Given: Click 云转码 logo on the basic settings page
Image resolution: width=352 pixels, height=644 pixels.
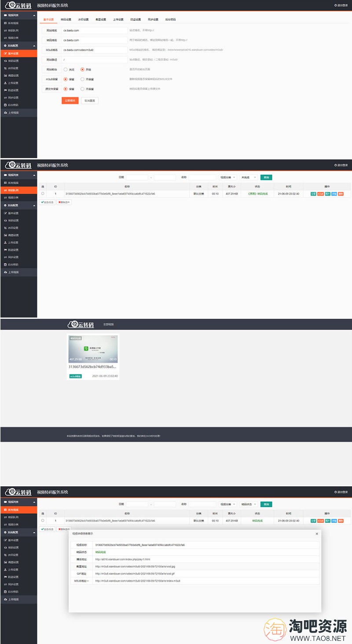Looking at the screenshot, I should click(x=18, y=5).
